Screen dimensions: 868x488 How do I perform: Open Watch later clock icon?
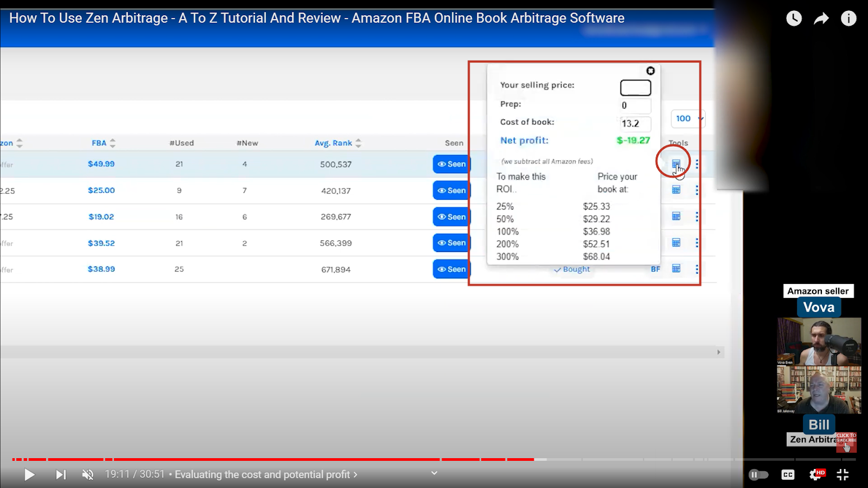click(794, 18)
